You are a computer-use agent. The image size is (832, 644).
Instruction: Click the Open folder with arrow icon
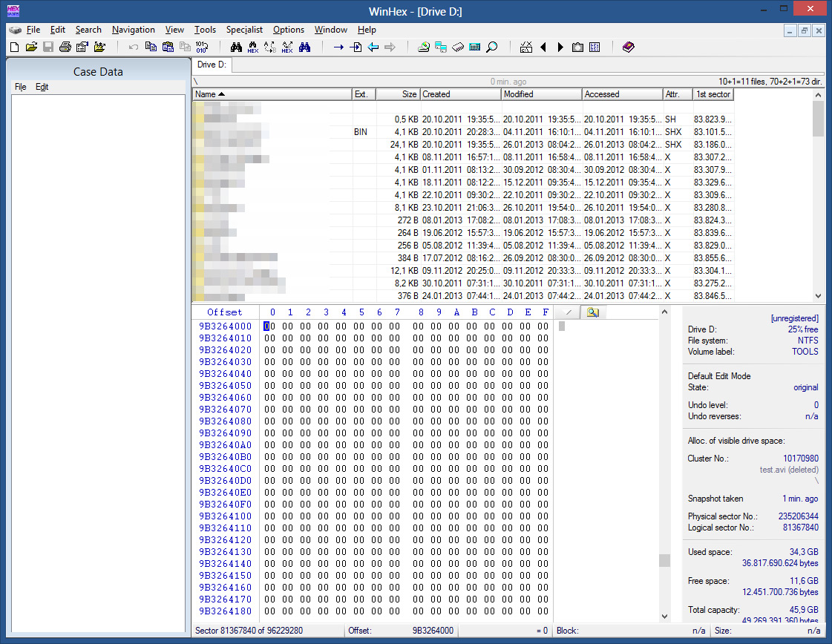[99, 47]
